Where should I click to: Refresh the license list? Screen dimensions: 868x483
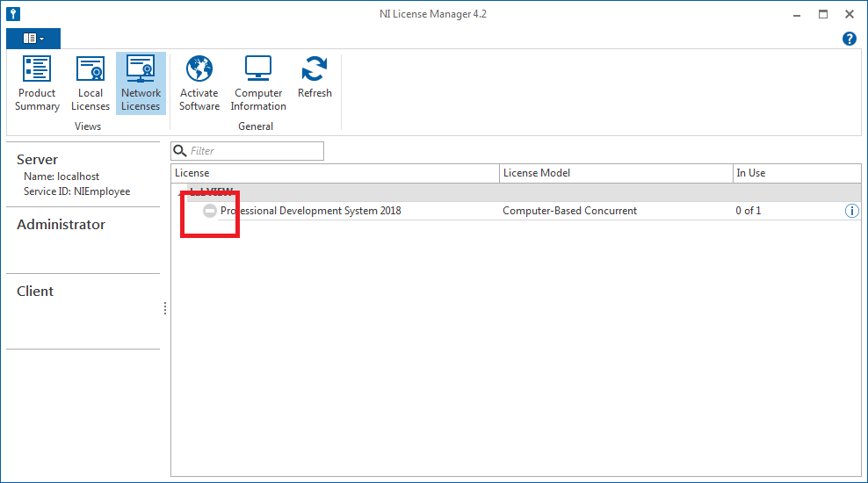(x=315, y=77)
